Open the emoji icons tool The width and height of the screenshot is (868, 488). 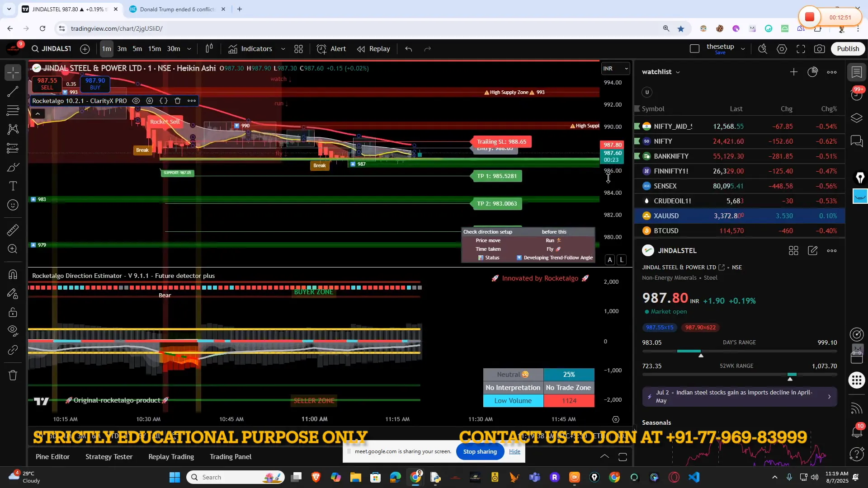click(x=13, y=205)
